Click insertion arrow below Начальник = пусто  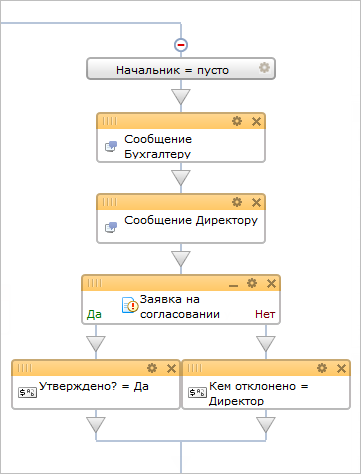tap(181, 97)
